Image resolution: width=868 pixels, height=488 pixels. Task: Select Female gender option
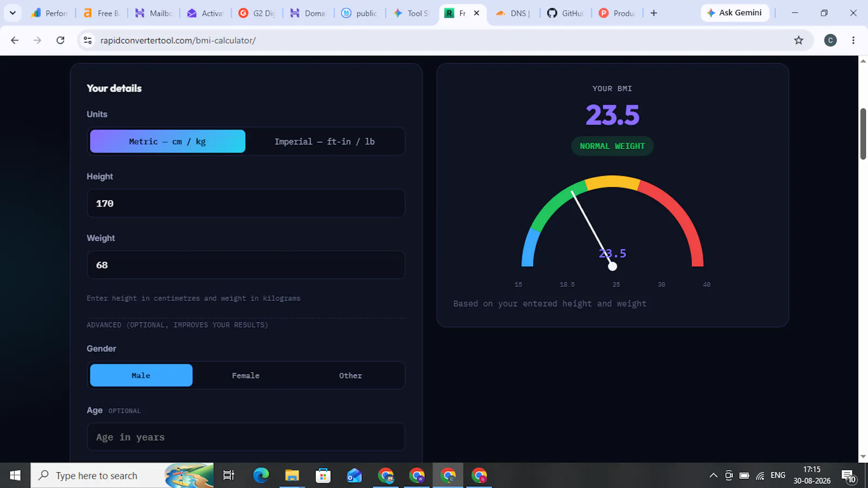click(246, 375)
